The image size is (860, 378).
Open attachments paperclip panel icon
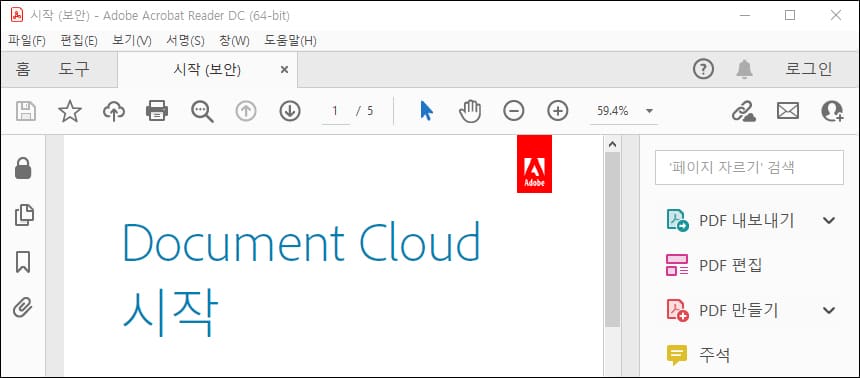[x=23, y=308]
